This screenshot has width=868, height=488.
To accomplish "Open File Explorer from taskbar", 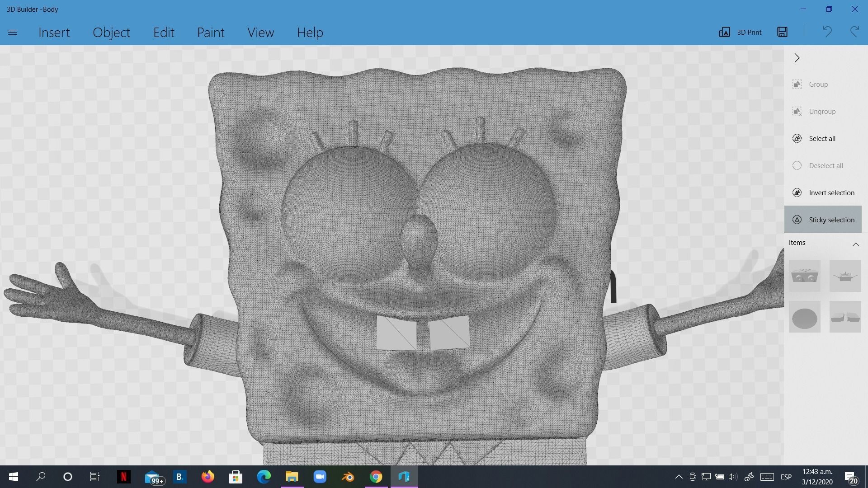I will [x=292, y=477].
